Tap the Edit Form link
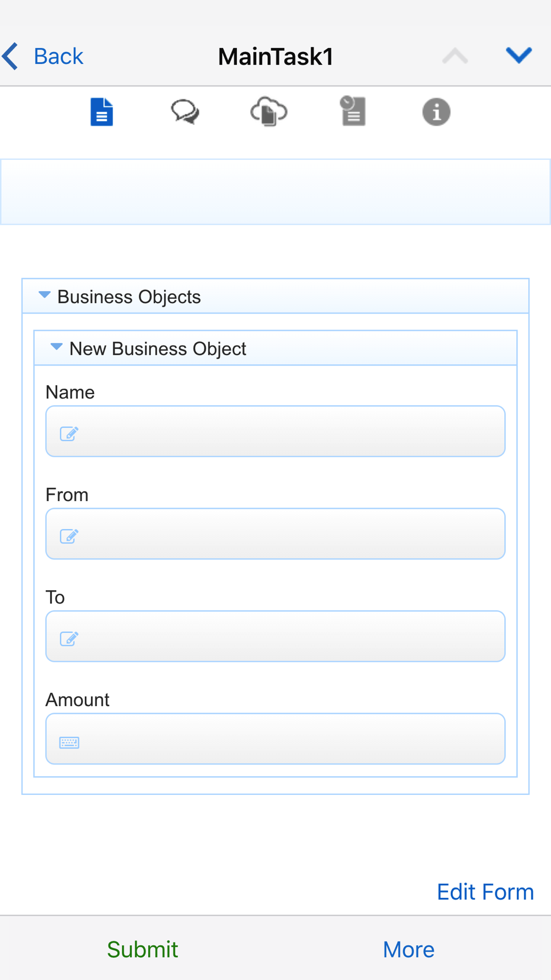 485,892
